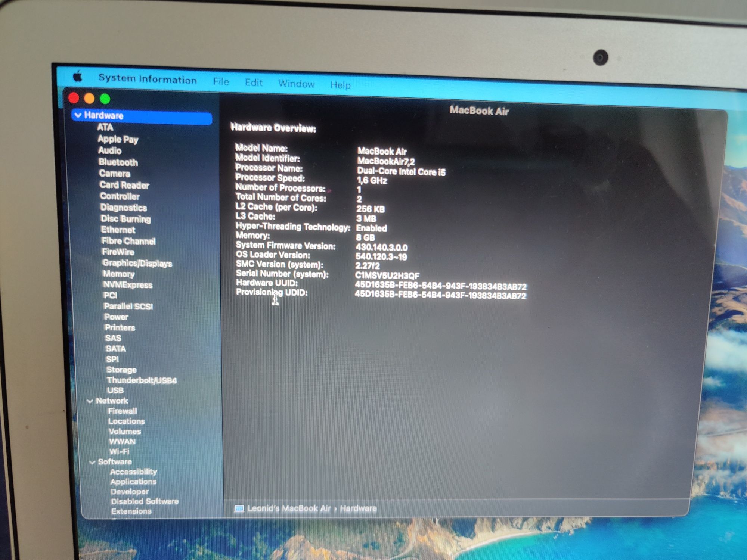The width and height of the screenshot is (747, 560).
Task: Select Developer under Software
Action: pyautogui.click(x=130, y=492)
